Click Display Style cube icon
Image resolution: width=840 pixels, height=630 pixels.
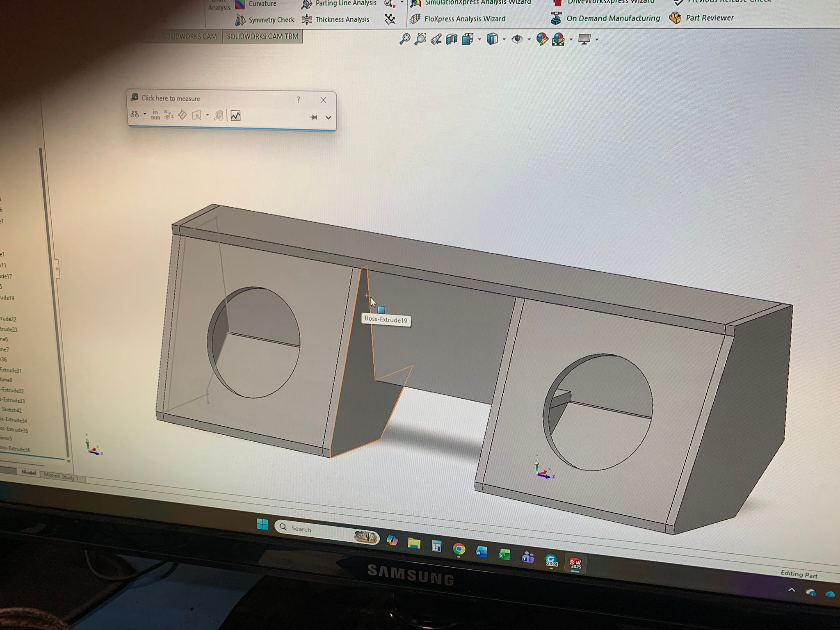point(492,39)
